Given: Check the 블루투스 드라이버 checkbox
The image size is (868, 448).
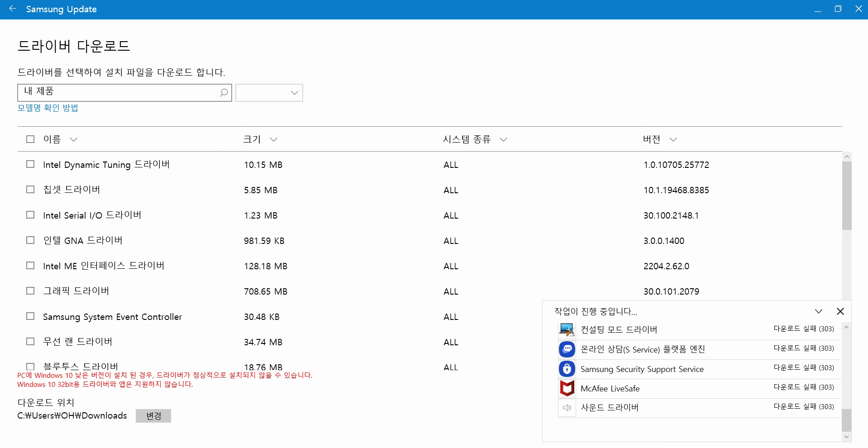Looking at the screenshot, I should click(x=30, y=367).
